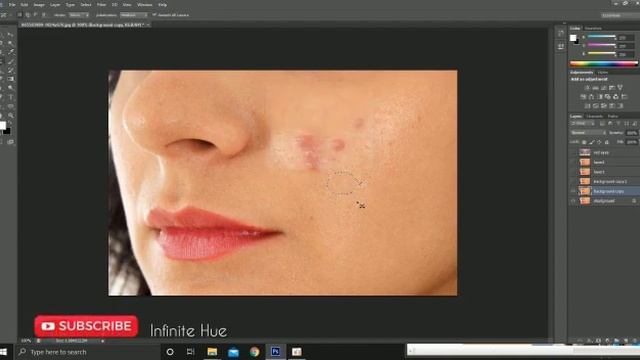Open the Adaptation dropdown

(133, 15)
